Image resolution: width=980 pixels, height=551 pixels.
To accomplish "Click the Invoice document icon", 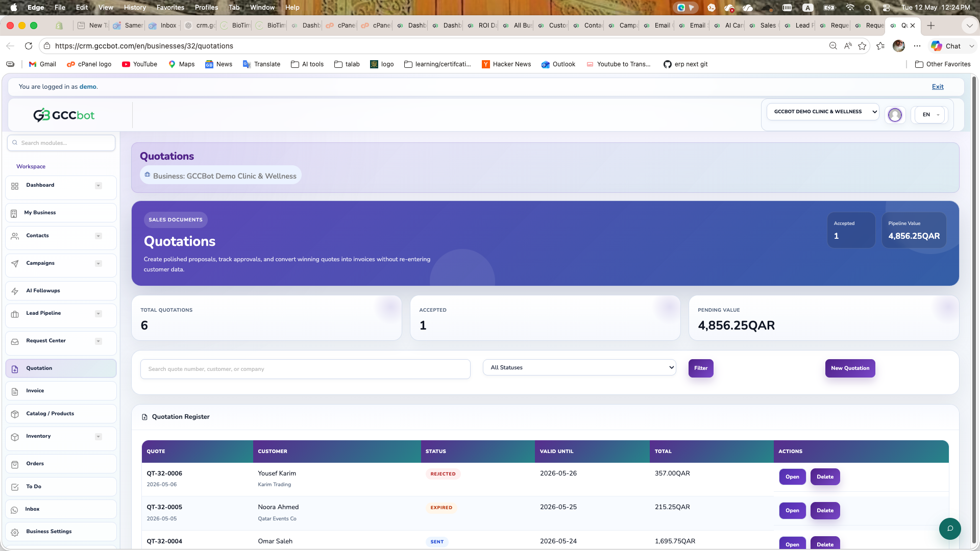I will tap(15, 391).
